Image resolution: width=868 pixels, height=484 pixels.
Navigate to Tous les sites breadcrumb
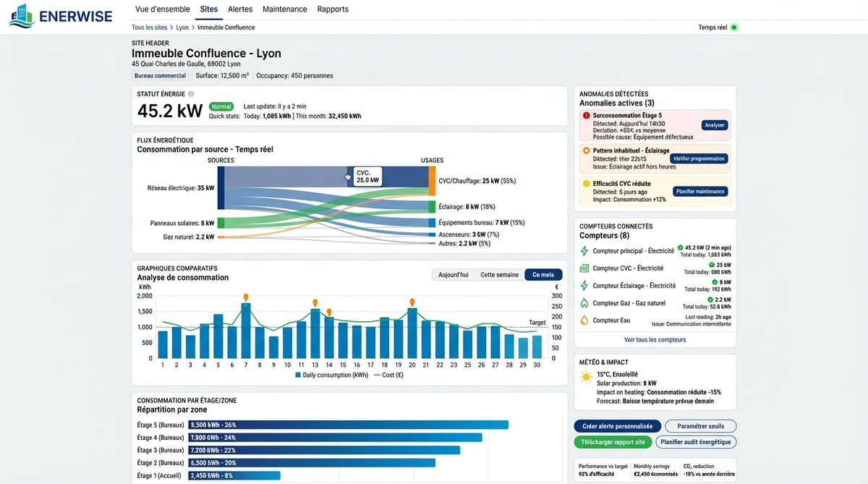coord(149,27)
